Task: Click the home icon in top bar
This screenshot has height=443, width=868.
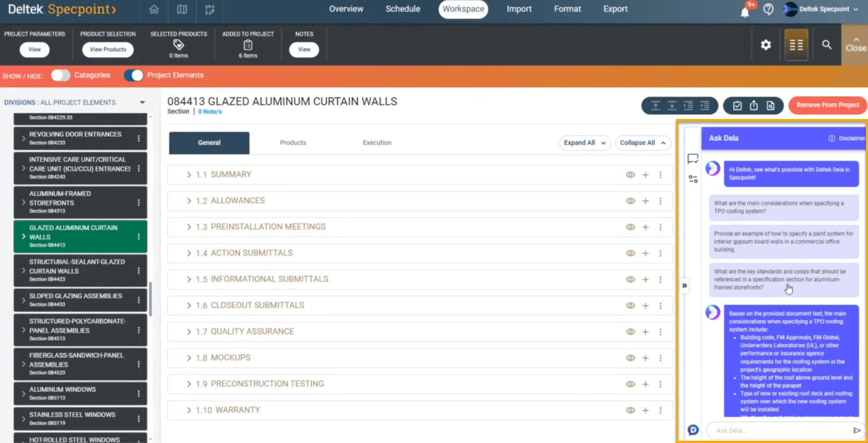Action: click(154, 10)
